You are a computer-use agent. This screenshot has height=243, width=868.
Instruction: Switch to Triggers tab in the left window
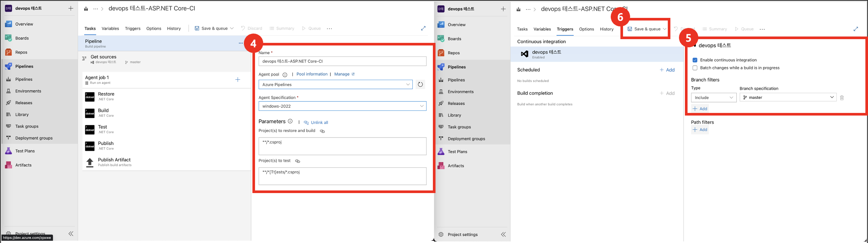point(133,28)
